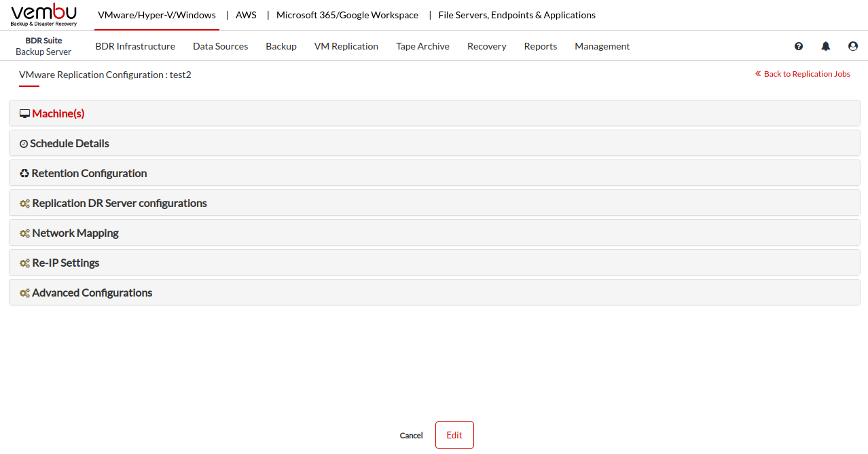The width and height of the screenshot is (868, 454).
Task: Click the clock icon beside Schedule Details
Action: point(24,144)
